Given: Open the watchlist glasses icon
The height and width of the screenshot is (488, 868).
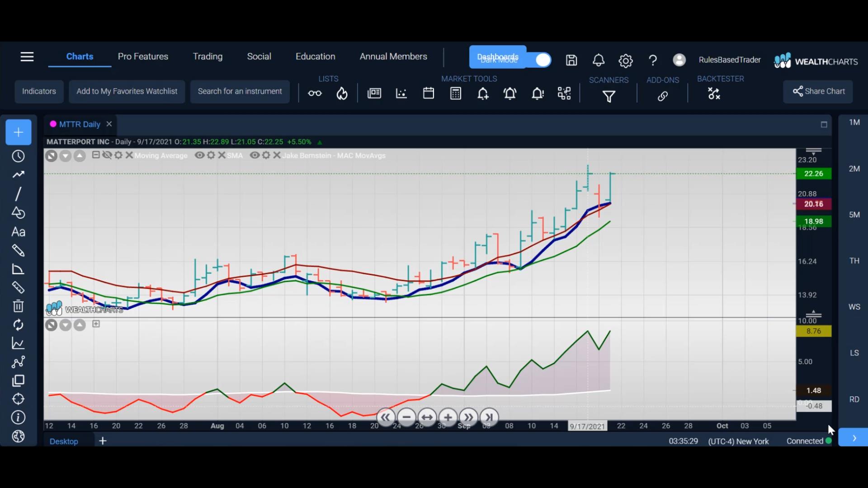Looking at the screenshot, I should point(315,94).
